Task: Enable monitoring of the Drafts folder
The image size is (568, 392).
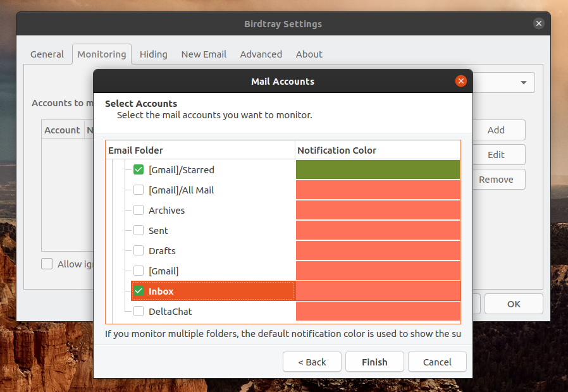Action: coord(138,250)
